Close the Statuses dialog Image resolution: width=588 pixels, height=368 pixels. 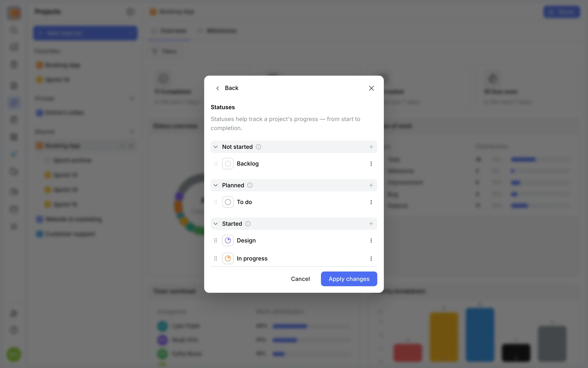[371, 88]
